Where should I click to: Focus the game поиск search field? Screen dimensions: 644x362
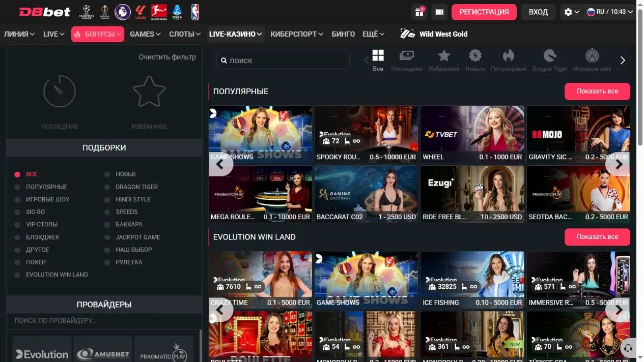pos(283,61)
